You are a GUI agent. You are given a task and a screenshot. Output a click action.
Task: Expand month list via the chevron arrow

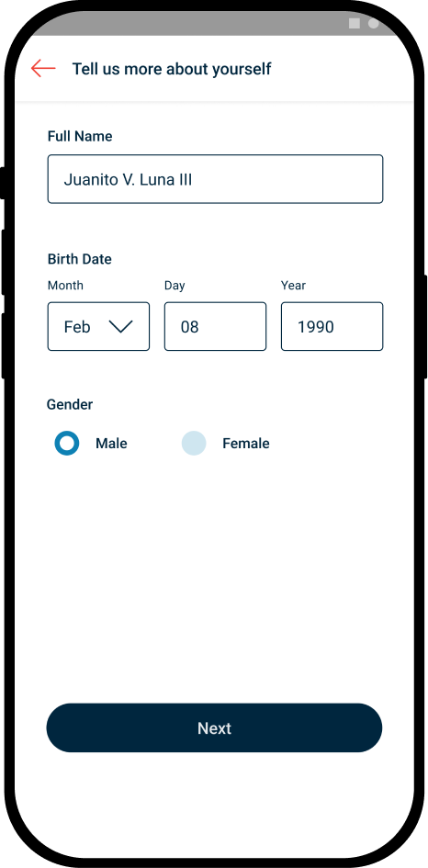click(x=120, y=327)
